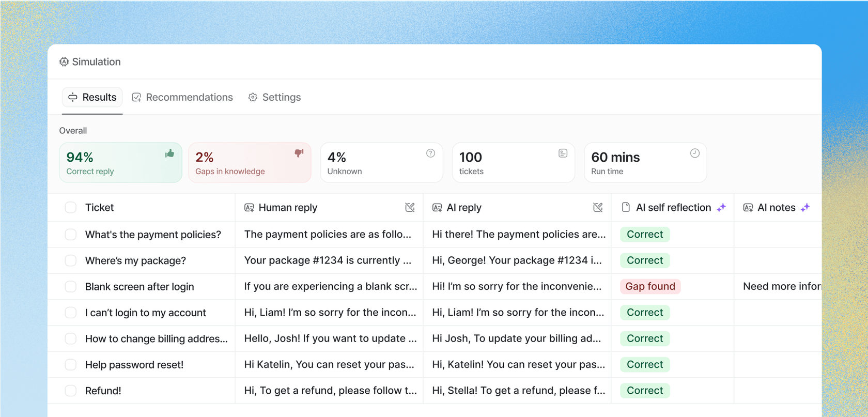The width and height of the screenshot is (868, 417).
Task: Click the Simulation header icon
Action: point(64,62)
